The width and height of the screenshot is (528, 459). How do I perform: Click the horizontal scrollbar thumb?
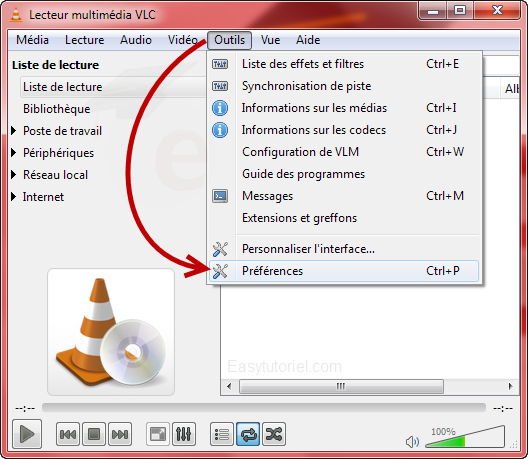(341, 386)
